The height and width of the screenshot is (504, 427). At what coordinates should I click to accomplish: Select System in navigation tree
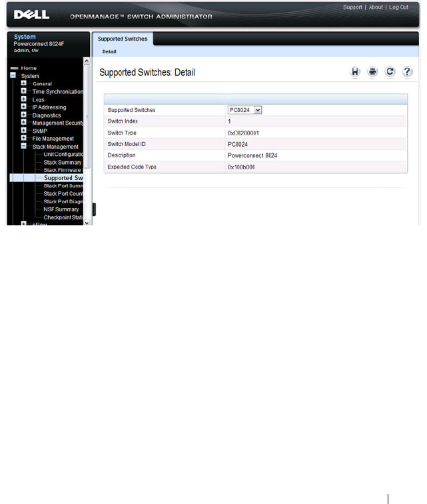(x=30, y=76)
